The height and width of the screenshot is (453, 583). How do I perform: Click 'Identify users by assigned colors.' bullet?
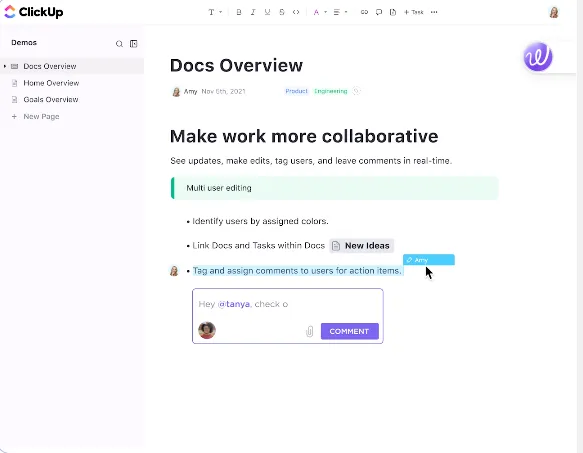(260, 221)
